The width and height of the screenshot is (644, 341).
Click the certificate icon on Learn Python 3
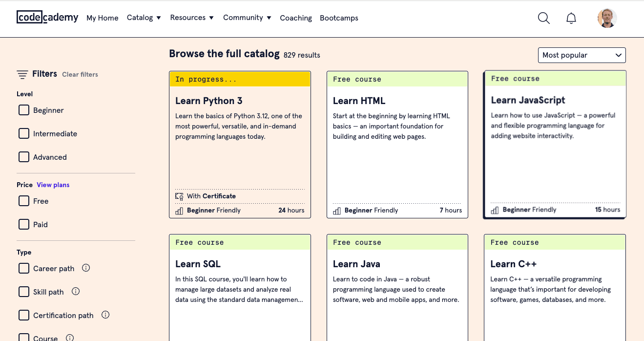point(179,196)
